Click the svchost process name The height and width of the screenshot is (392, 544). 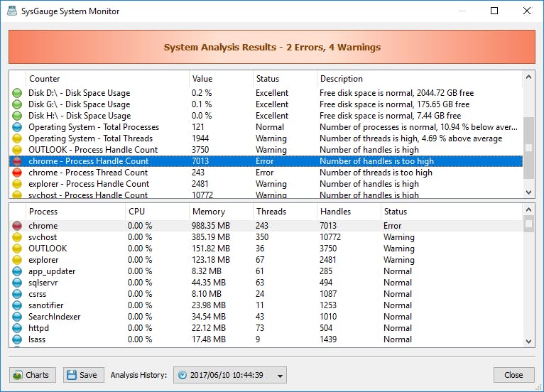tap(43, 237)
